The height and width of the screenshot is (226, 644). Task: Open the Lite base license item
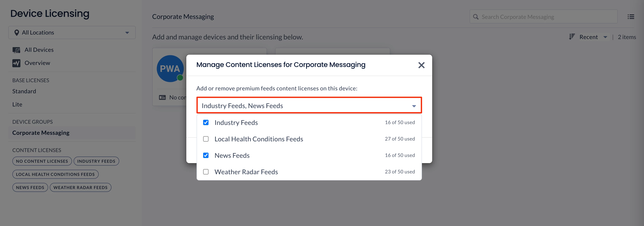pos(17,105)
